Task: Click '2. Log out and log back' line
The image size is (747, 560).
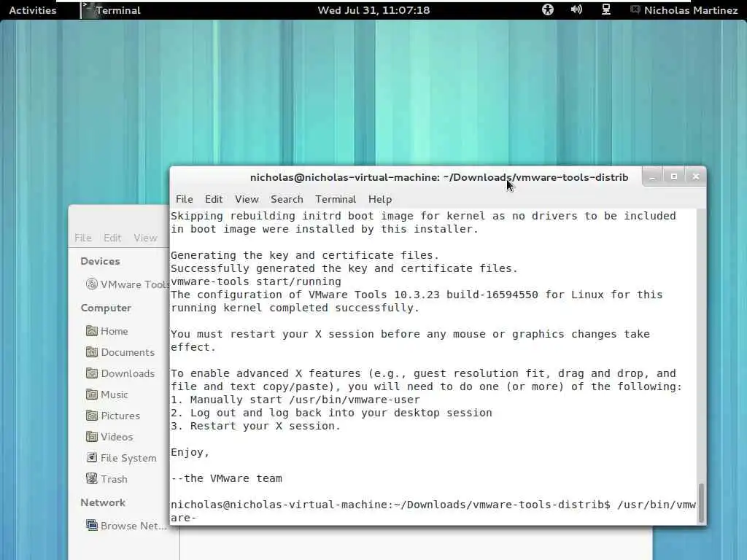Action: pos(332,413)
